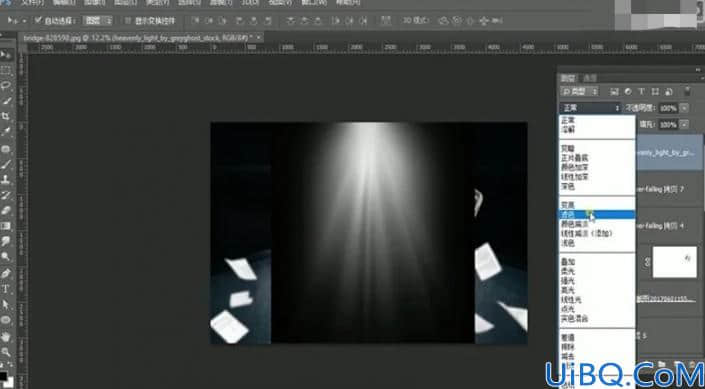Select the paper-falling 拷贝 7 layer
The image size is (705, 389).
tap(670, 189)
